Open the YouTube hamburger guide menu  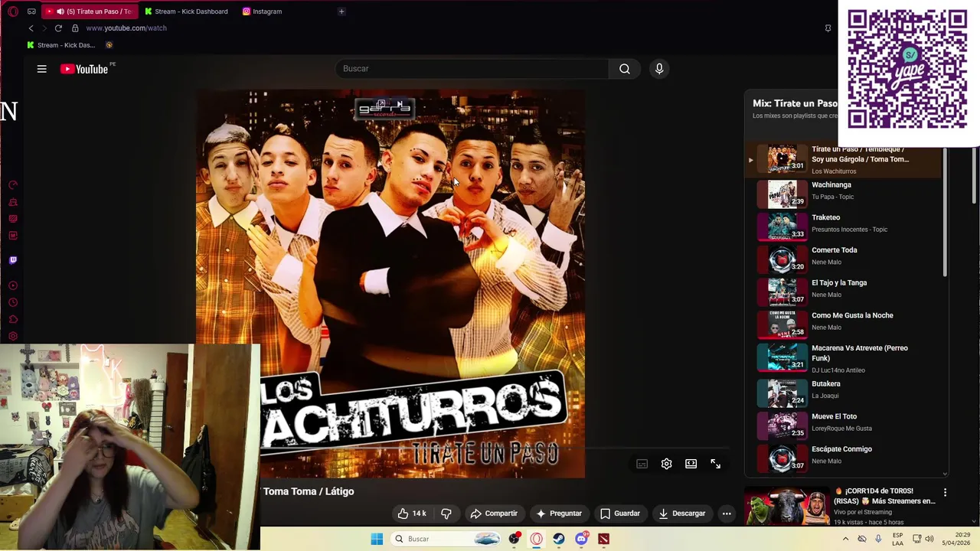click(x=42, y=69)
